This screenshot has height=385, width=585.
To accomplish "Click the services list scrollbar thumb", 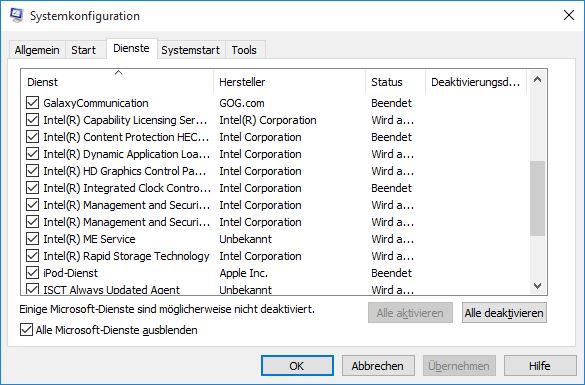I will [x=537, y=198].
